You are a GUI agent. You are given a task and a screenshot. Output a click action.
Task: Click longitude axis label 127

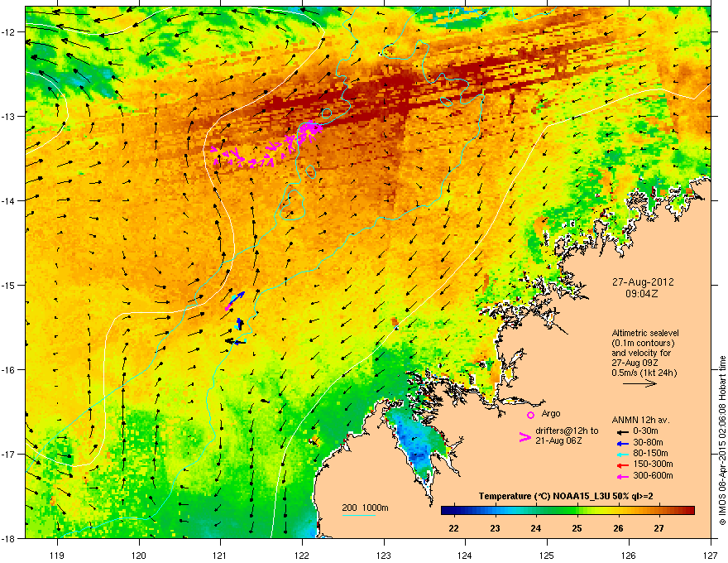pos(711,556)
